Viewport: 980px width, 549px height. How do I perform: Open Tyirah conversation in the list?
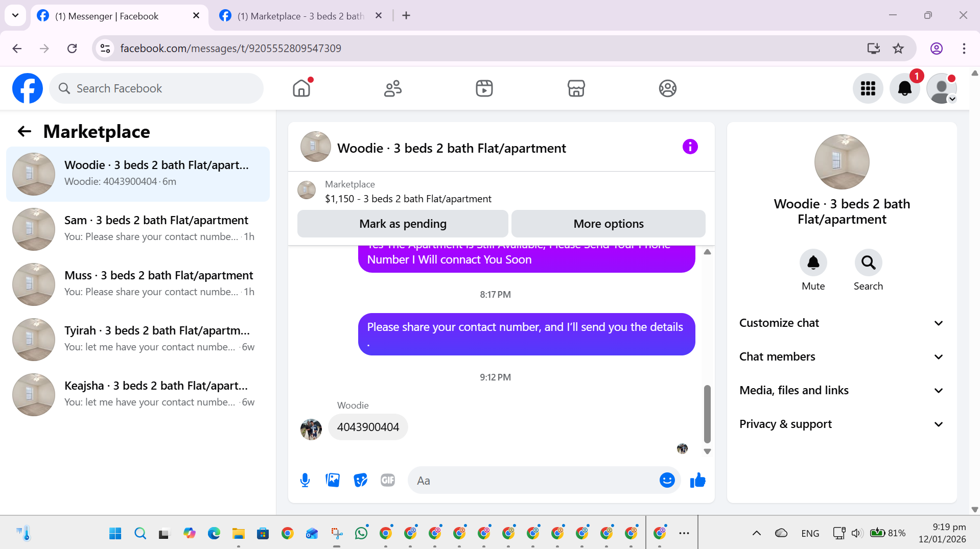tap(138, 340)
